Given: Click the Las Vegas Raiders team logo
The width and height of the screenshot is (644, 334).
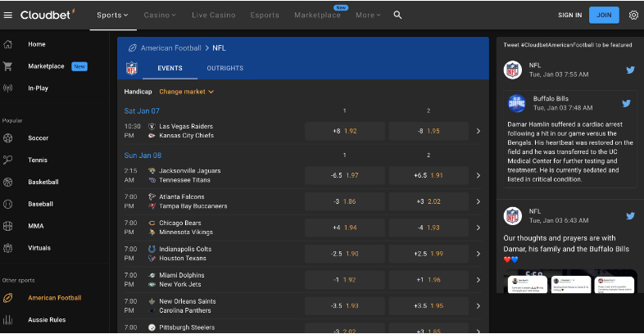Looking at the screenshot, I should coord(152,126).
